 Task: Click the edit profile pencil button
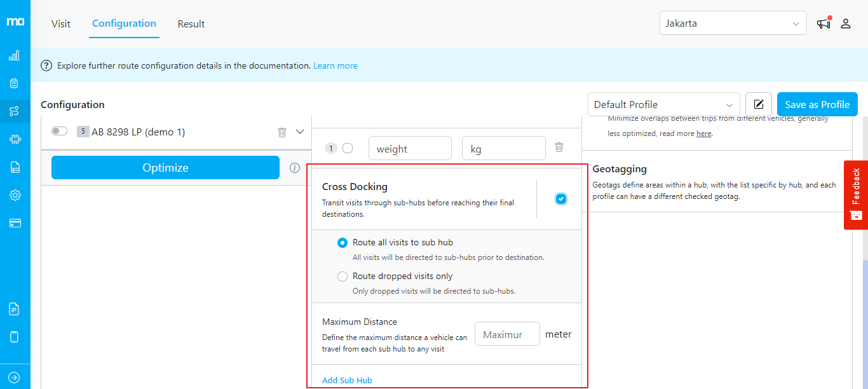coord(759,105)
